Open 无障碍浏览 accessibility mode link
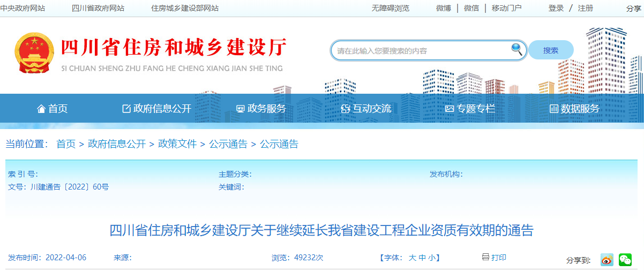This screenshot has width=644, height=279. tap(390, 8)
